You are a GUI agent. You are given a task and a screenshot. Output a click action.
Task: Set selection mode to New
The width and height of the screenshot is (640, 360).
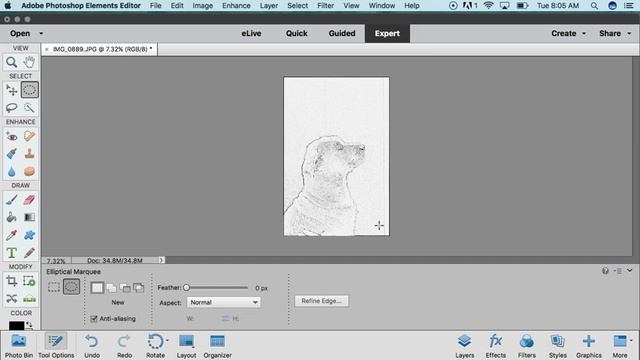pyautogui.click(x=97, y=288)
